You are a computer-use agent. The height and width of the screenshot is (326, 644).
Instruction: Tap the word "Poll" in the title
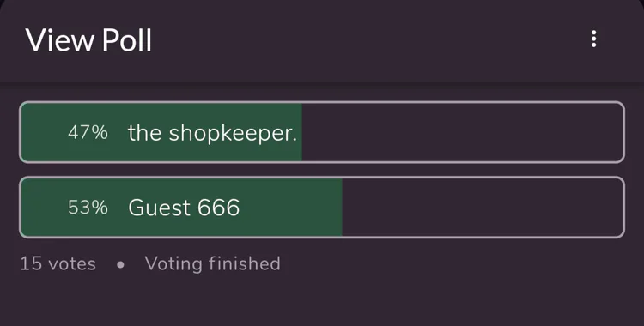tap(127, 40)
